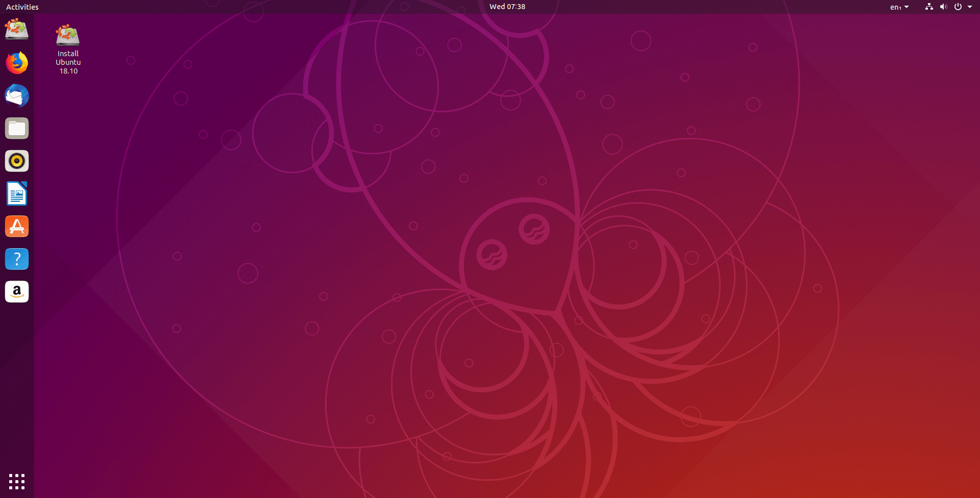The width and height of the screenshot is (980, 498).
Task: Open the Wed 07:38 clock menu
Action: pos(507,7)
